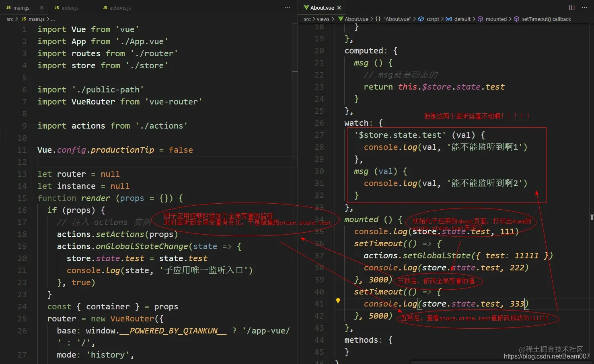Click 'VueRouter' in line 25 of main.js
The height and width of the screenshot is (364, 594).
[x=132, y=319]
